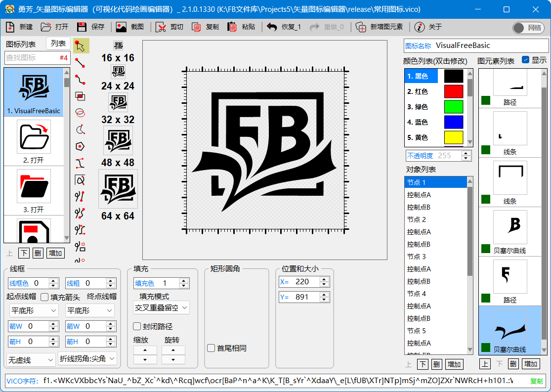Enable the 封闭路径 checkbox
Image resolution: width=551 pixels, height=392 pixels.
[137, 326]
